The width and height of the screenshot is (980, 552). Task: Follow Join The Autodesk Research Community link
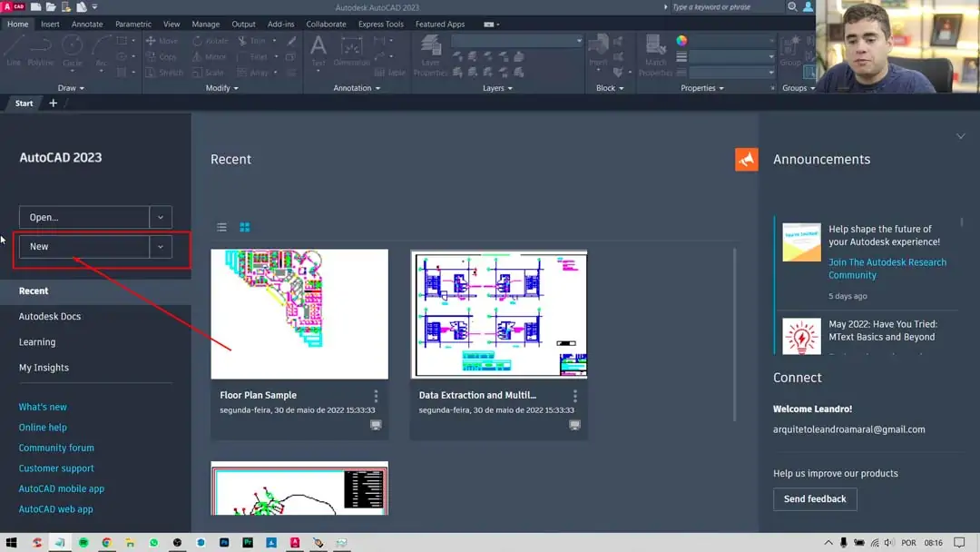(x=887, y=269)
